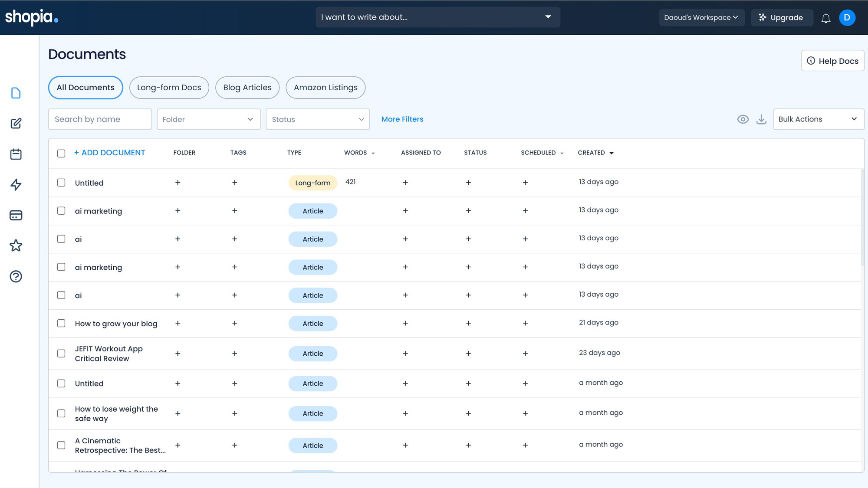This screenshot has width=868, height=488.
Task: Open the Folder filter dropdown
Action: pyautogui.click(x=209, y=119)
